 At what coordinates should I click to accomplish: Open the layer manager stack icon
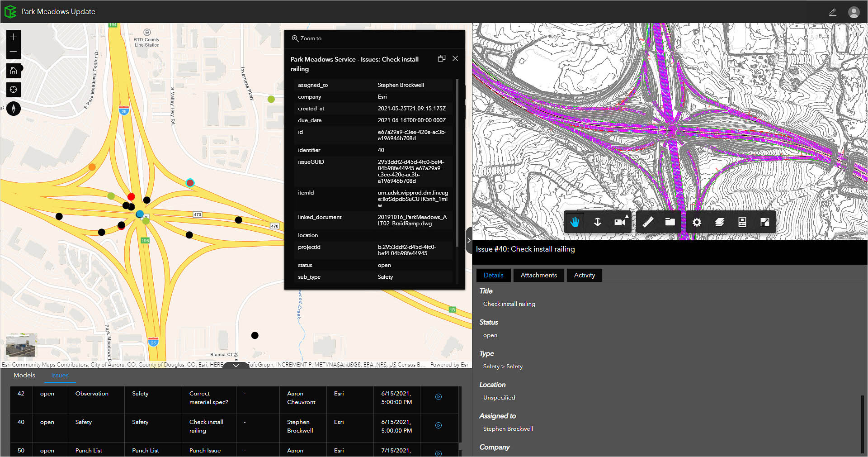pyautogui.click(x=719, y=222)
